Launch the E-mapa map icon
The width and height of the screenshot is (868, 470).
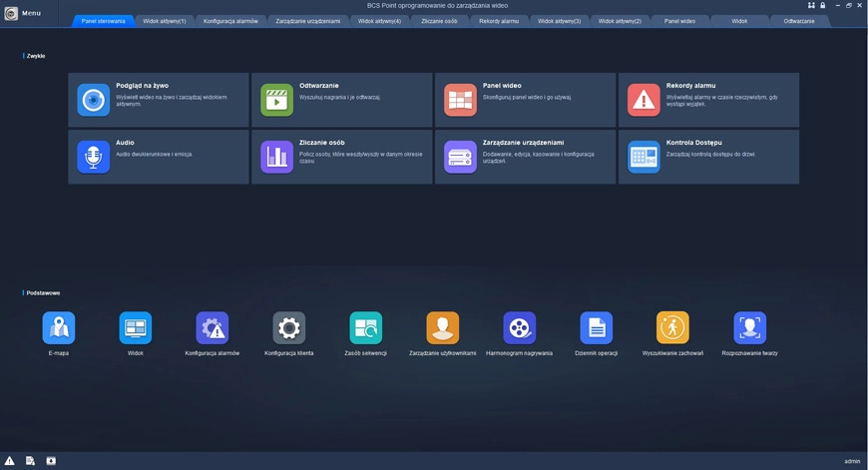(59, 327)
